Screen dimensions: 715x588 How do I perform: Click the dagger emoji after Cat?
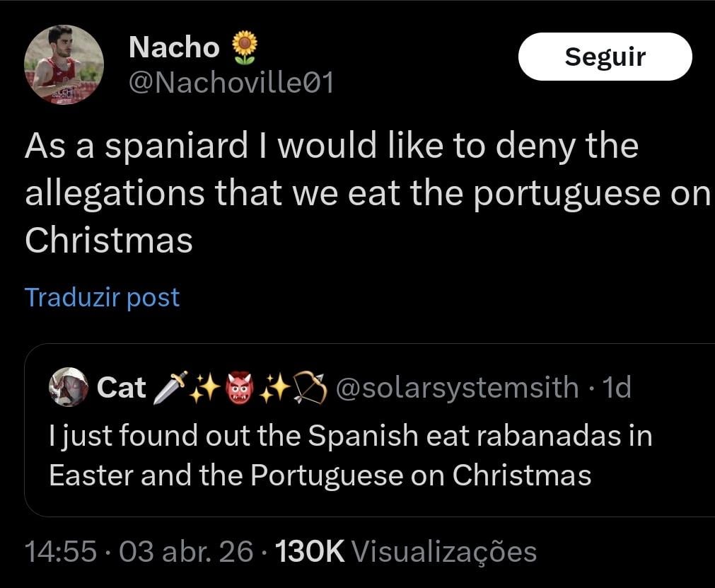(168, 388)
